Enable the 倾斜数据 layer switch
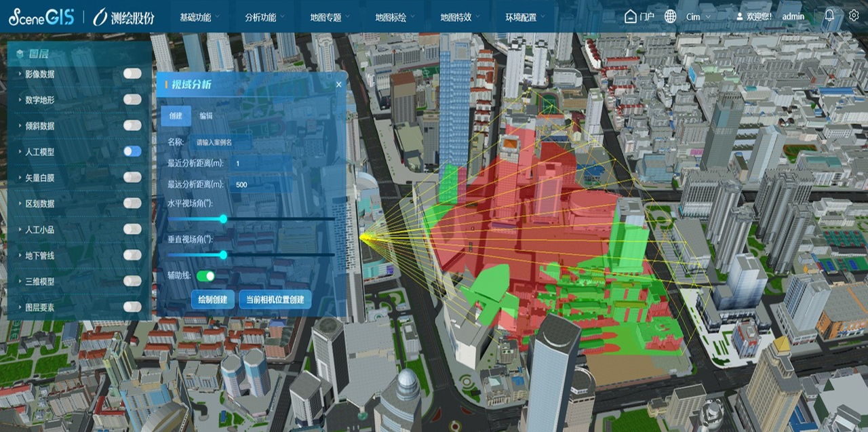This screenshot has height=432, width=868. pyautogui.click(x=132, y=125)
